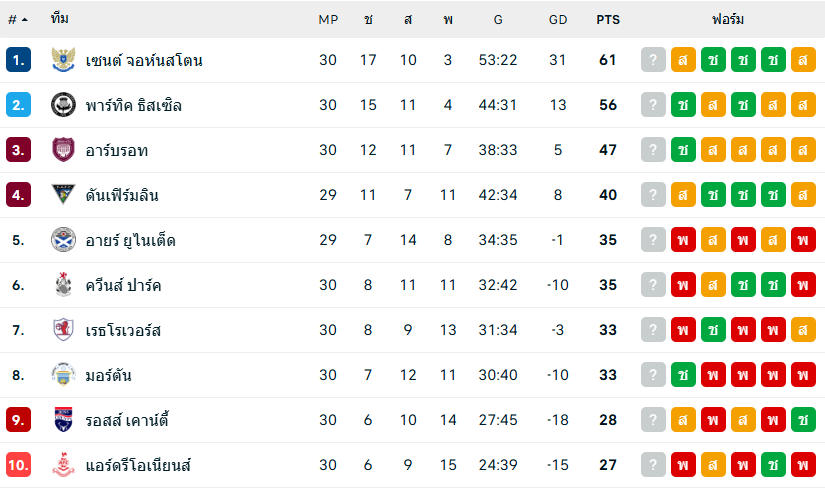Click the Raith Rovers club crest
Screen dimensions: 825x488
63,330
